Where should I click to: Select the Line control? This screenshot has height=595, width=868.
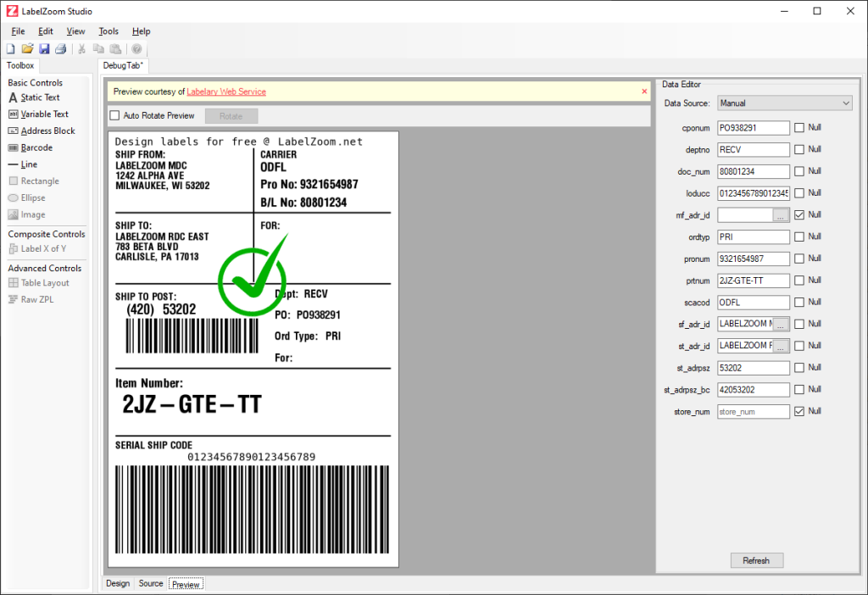point(23,164)
